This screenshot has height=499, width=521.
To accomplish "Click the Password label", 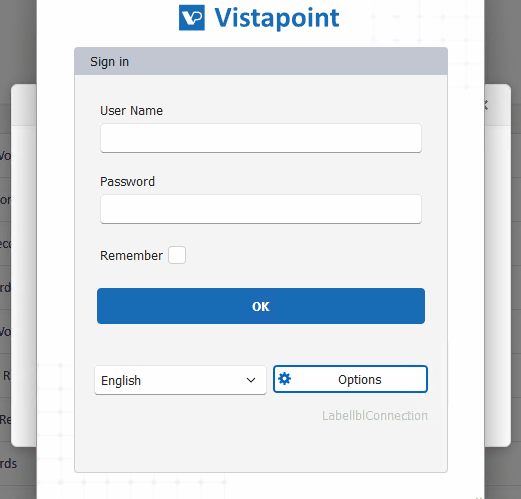I will [x=127, y=182].
